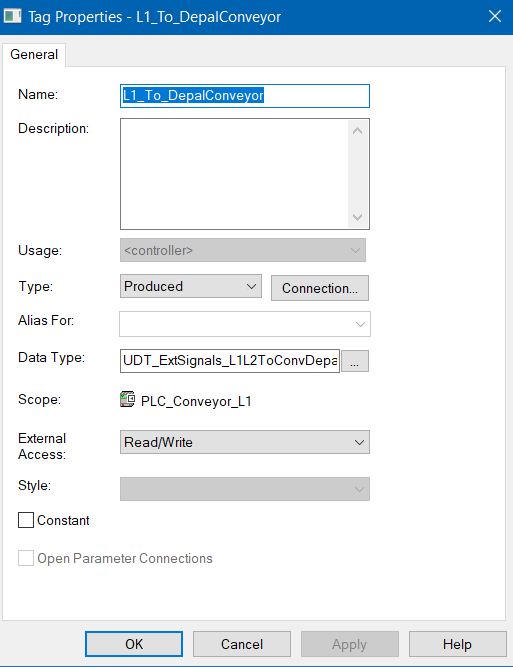Open the Style dropdown

pyautogui.click(x=245, y=489)
